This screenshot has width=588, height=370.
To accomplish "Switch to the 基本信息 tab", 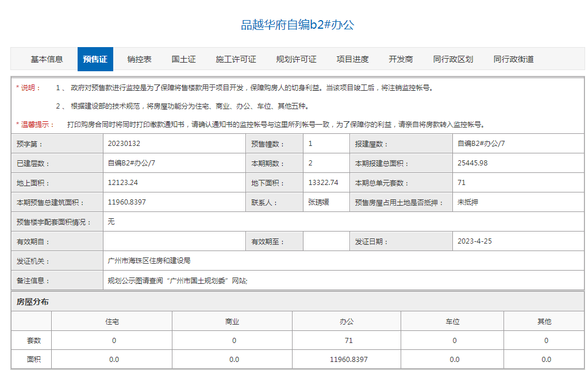I will pyautogui.click(x=46, y=59).
